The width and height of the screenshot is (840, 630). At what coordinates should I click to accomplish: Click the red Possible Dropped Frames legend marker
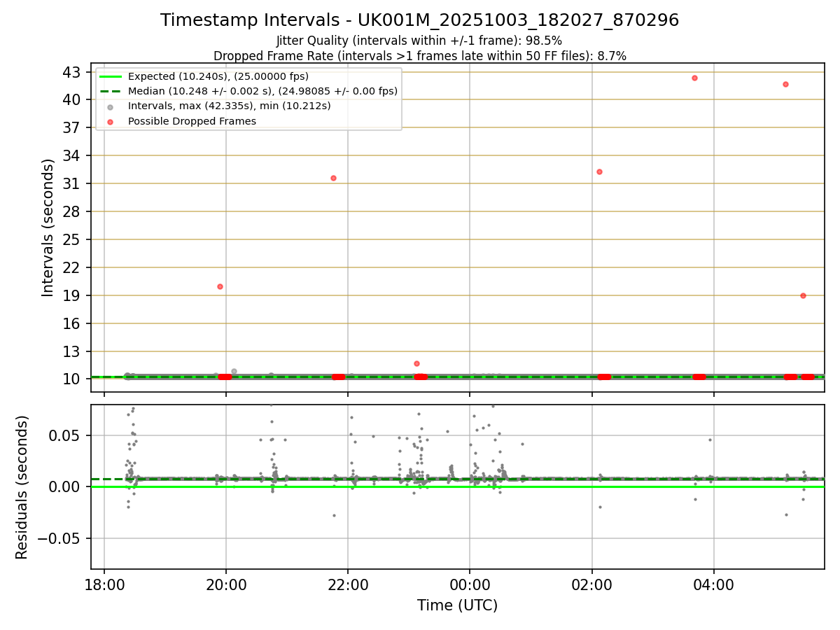(111, 121)
